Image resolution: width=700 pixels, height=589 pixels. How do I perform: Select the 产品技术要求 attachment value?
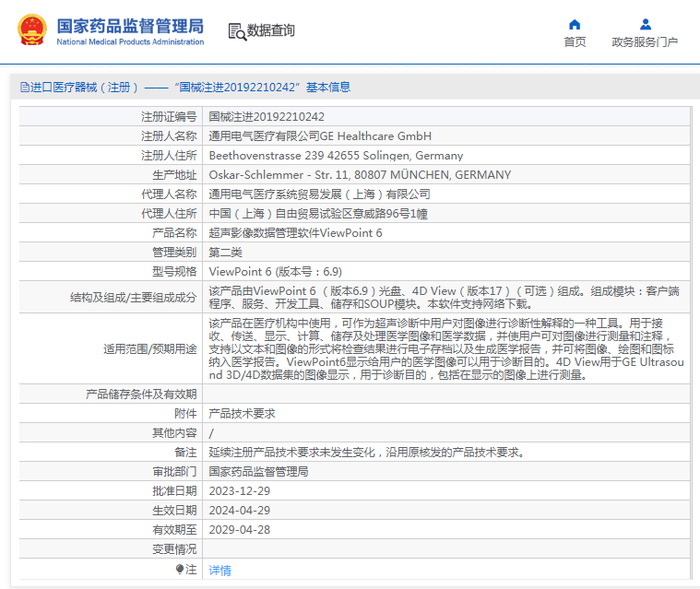click(x=242, y=414)
